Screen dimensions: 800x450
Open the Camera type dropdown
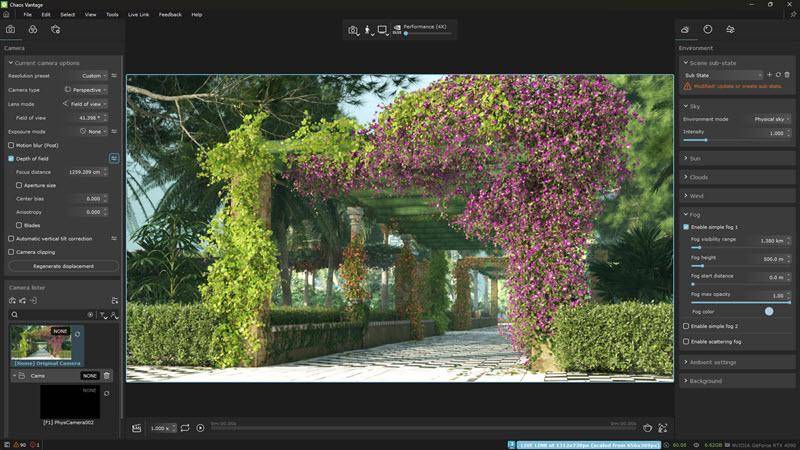point(90,89)
